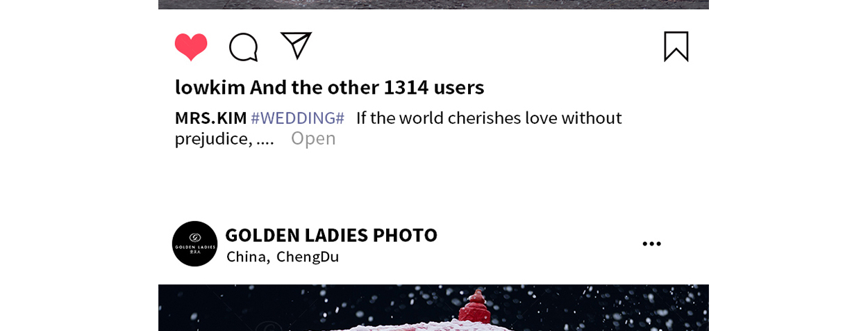Open the #WEDDING# hashtag
This screenshot has width=868, height=331.
[297, 118]
